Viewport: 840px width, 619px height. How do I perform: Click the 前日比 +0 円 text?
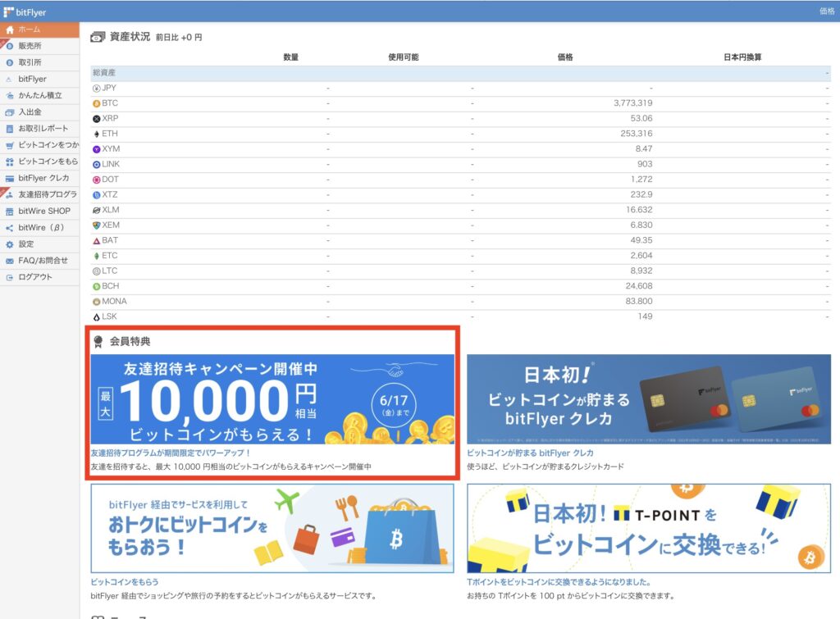179,38
